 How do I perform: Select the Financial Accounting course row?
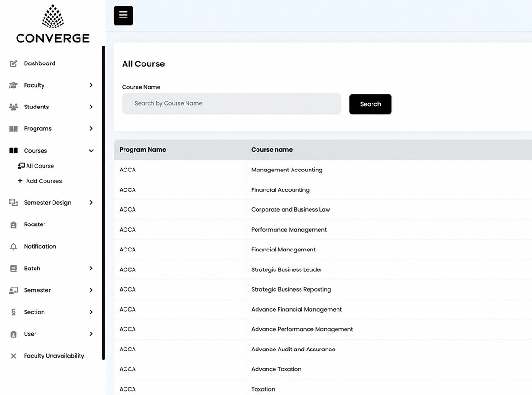point(323,190)
